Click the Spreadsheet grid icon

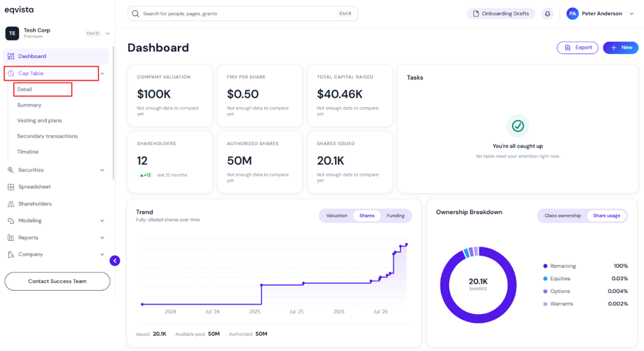point(11,187)
